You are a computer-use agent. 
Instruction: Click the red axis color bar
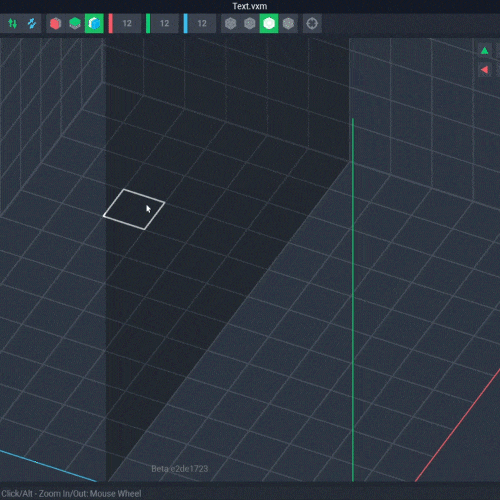111,23
